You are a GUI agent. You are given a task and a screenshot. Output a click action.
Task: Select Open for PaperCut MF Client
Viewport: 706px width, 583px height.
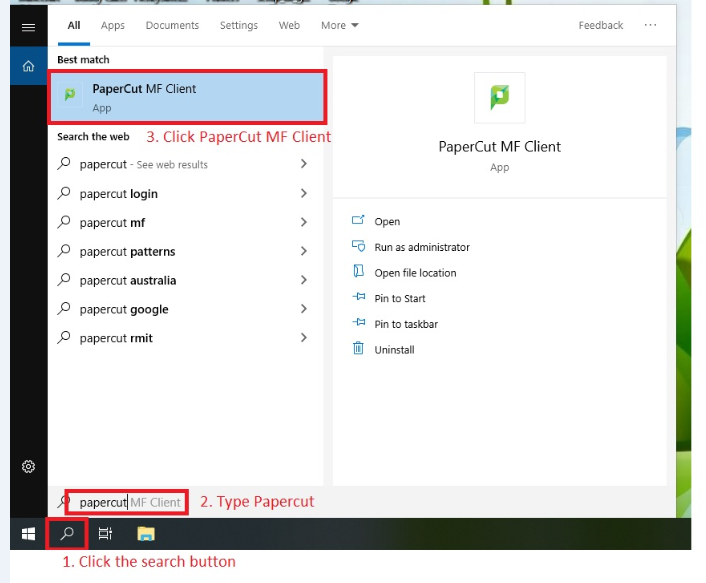(387, 221)
